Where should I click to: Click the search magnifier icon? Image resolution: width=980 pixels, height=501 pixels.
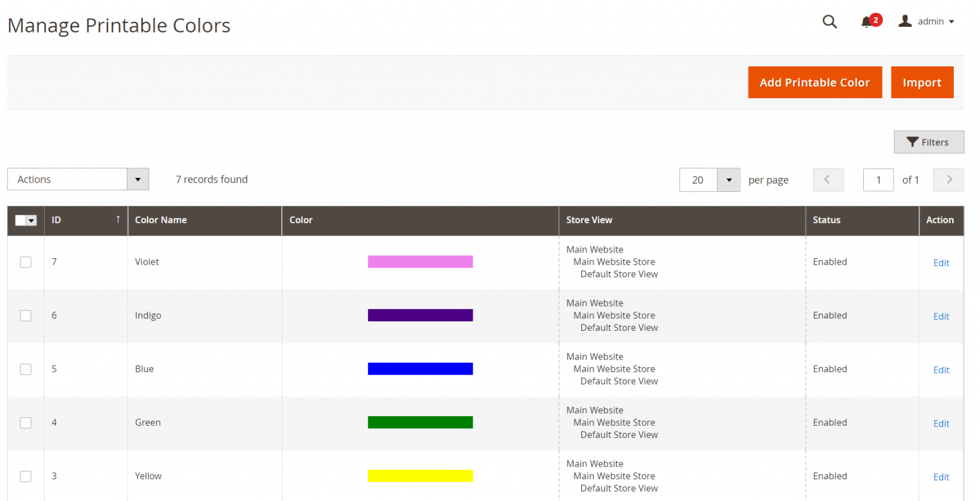(x=829, y=22)
